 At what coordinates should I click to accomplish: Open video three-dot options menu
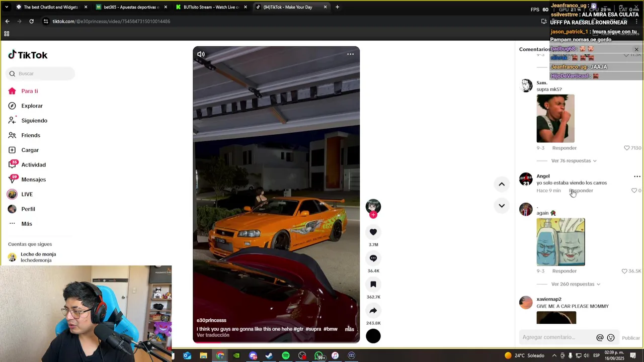[351, 54]
